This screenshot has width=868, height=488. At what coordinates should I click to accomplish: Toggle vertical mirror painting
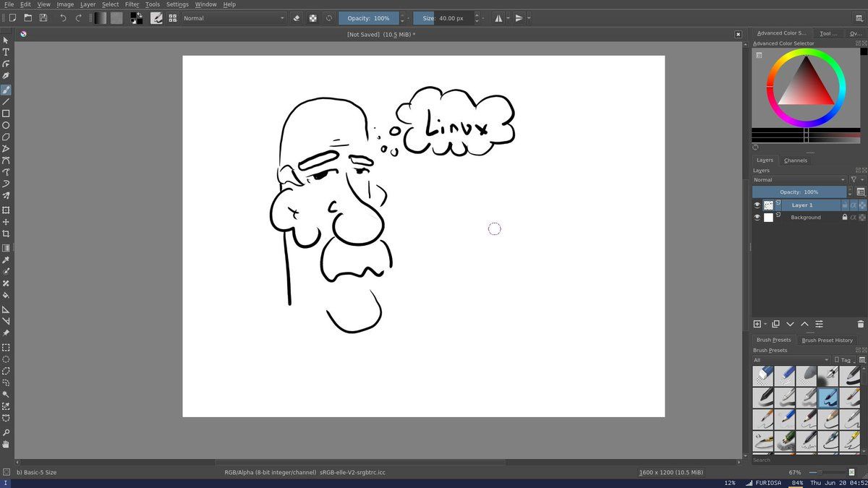pos(519,18)
